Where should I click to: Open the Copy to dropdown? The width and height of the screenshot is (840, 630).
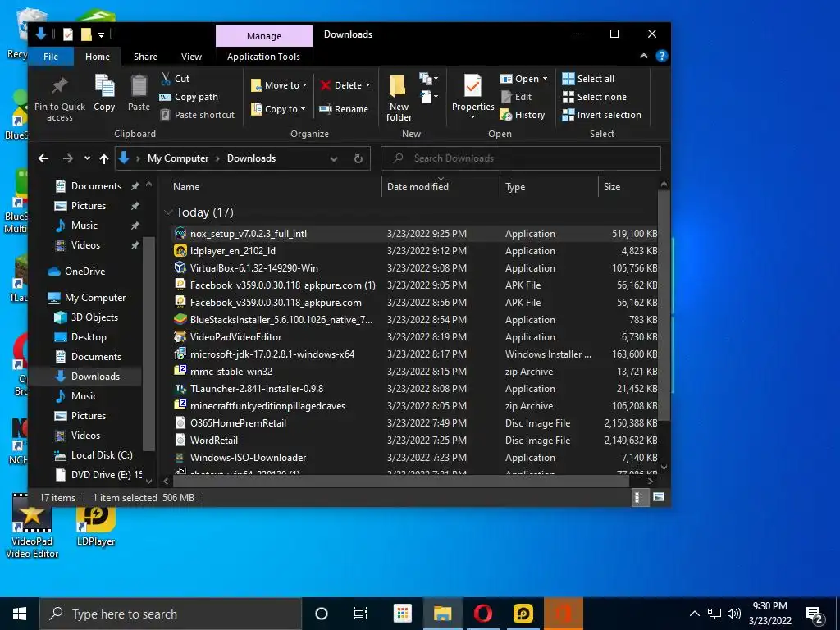278,109
